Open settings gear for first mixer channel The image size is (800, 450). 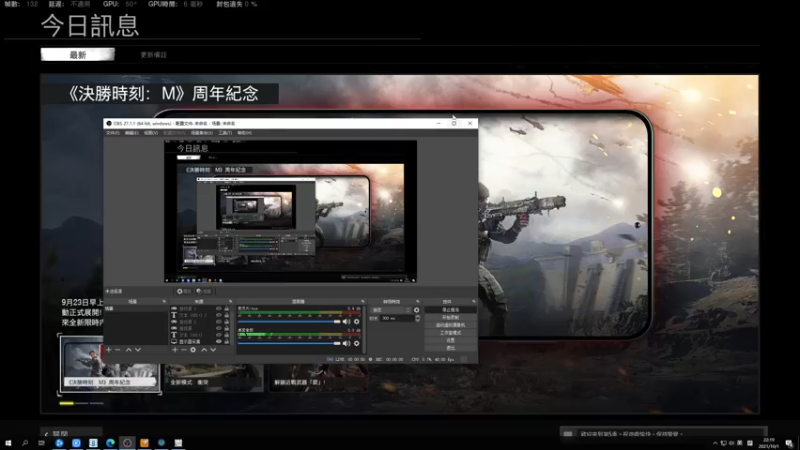click(357, 321)
